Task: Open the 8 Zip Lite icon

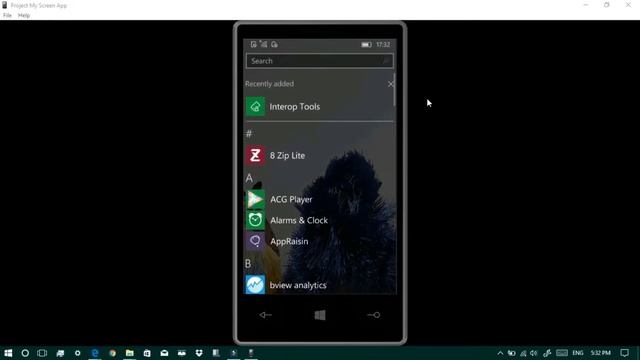Action: [x=255, y=156]
